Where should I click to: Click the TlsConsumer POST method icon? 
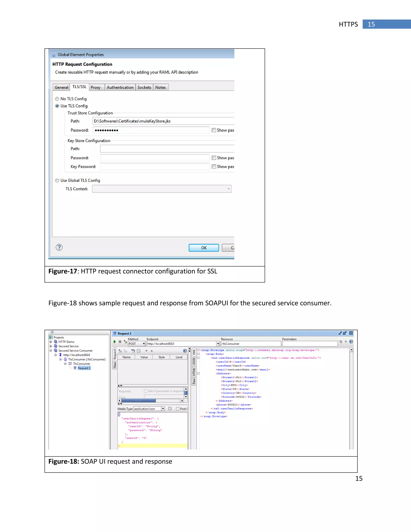70,364
